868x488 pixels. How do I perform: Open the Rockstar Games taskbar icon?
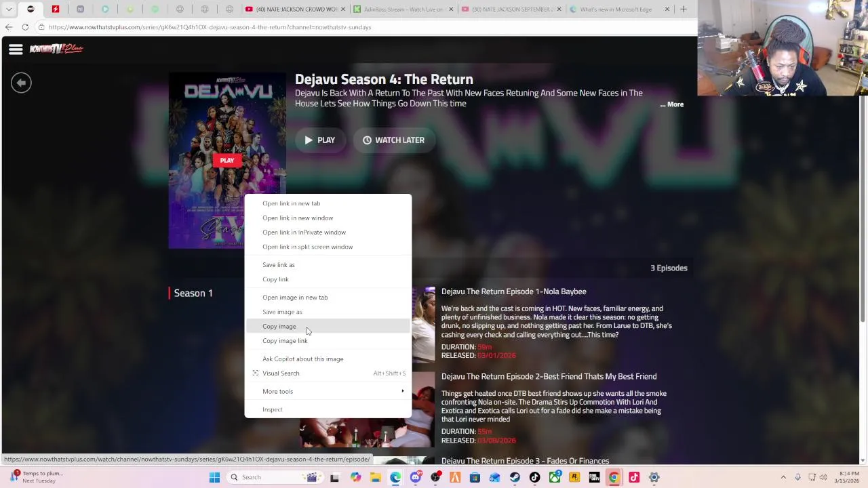(574, 477)
